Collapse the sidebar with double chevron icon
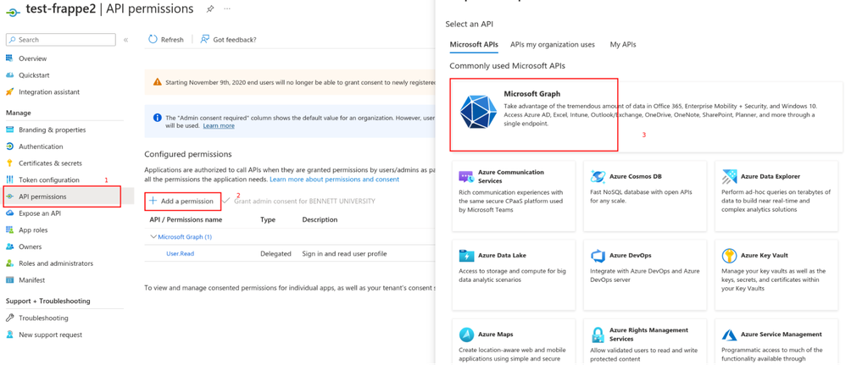This screenshot has height=365, width=868. coord(125,40)
